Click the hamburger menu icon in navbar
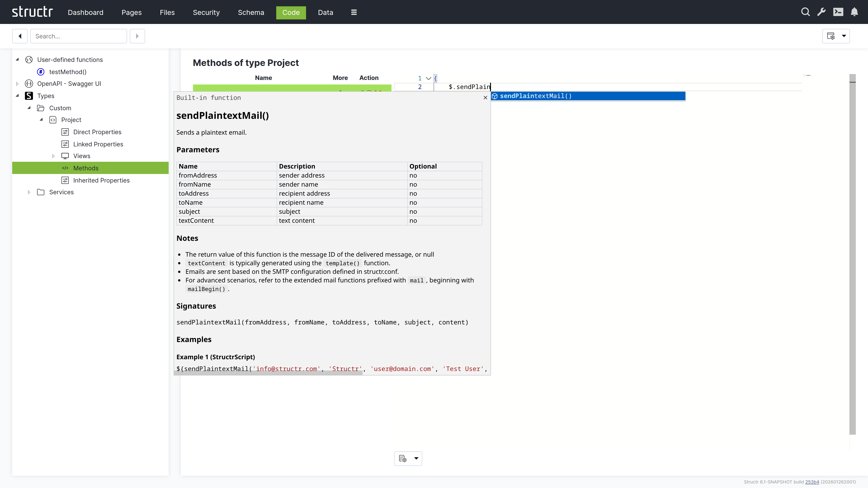 (354, 12)
